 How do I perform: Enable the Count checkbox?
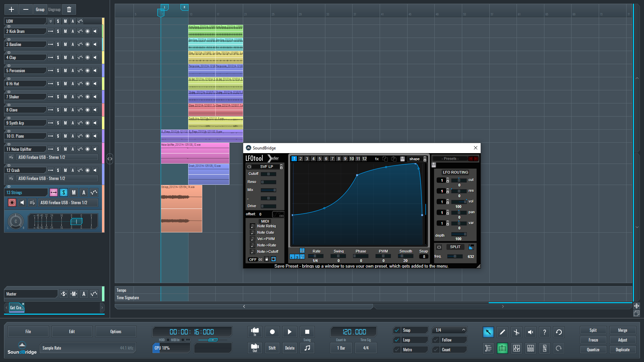coord(436,350)
